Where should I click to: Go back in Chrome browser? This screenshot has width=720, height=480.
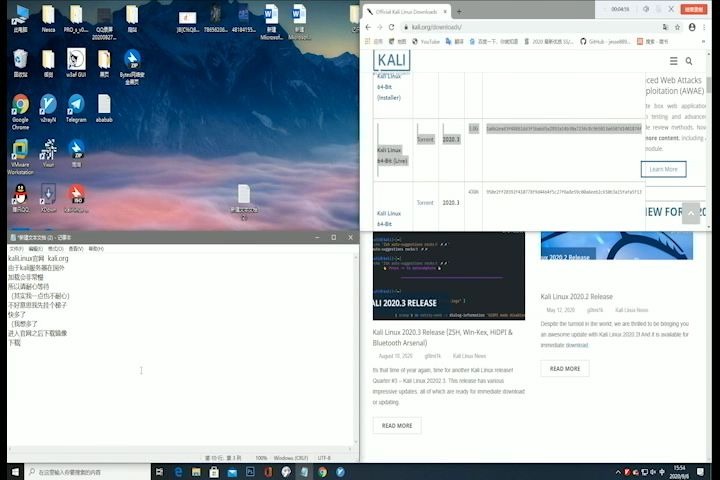click(x=368, y=27)
